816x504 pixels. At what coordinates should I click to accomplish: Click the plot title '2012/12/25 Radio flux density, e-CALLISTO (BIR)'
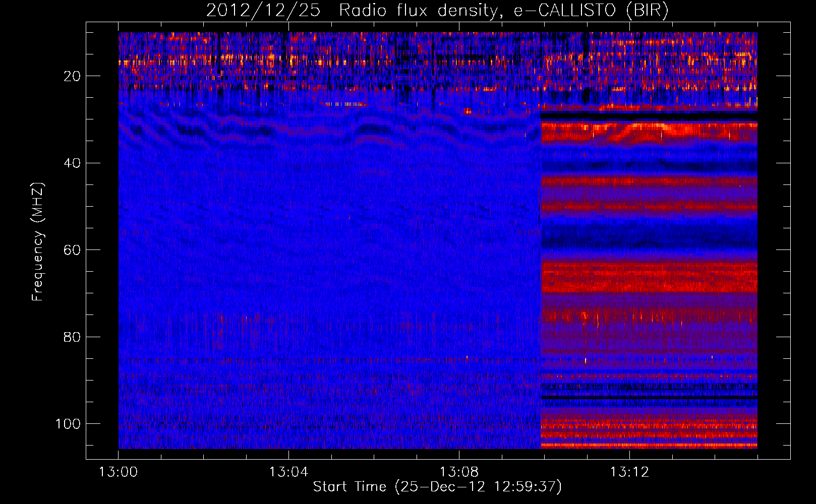pyautogui.click(x=437, y=11)
